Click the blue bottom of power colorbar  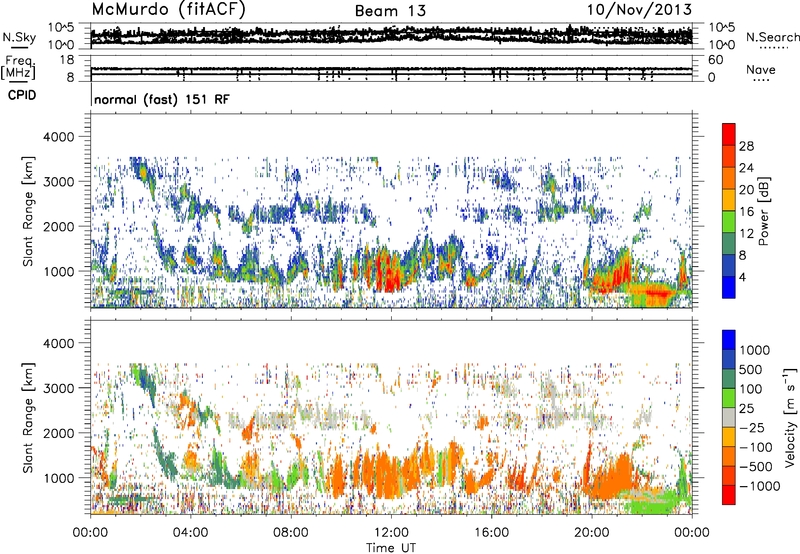pyautogui.click(x=729, y=287)
